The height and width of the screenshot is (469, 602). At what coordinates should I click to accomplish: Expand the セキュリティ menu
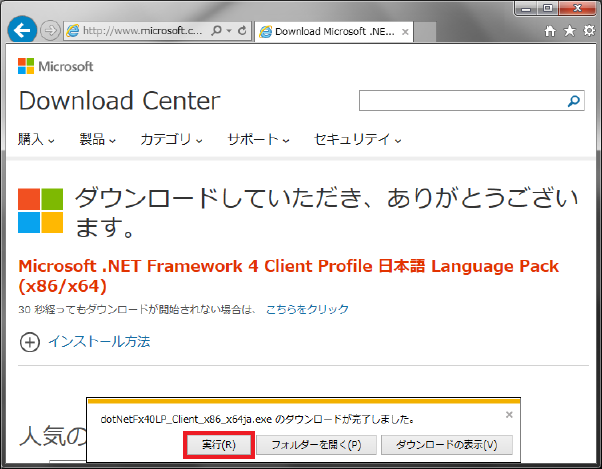[358, 139]
